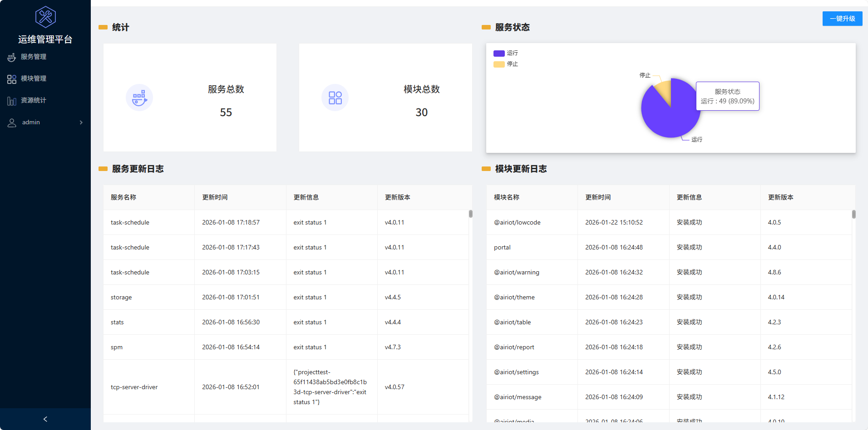Click the platform wrench logo icon
This screenshot has width=868, height=430.
(x=45, y=17)
